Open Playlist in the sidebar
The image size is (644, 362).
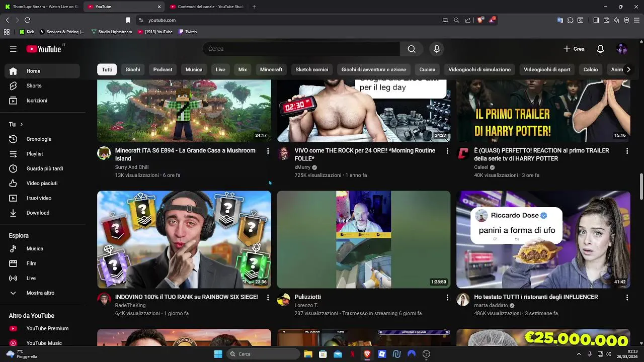[x=42, y=154]
